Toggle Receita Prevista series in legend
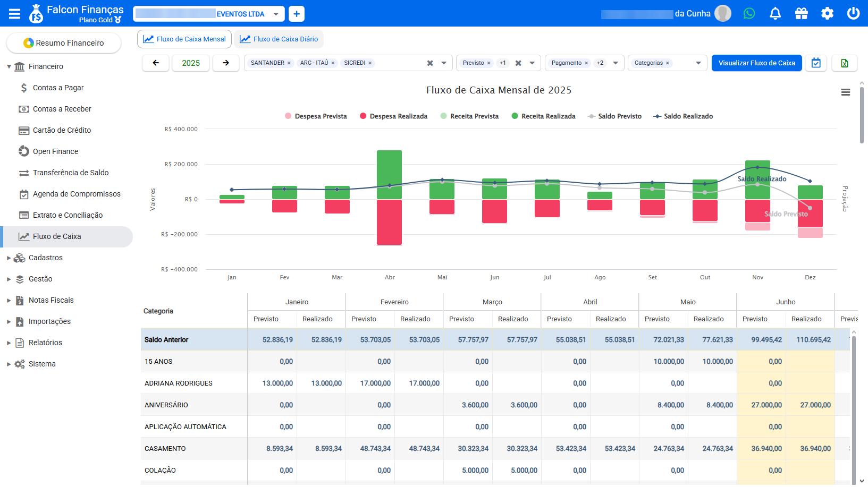 [469, 116]
